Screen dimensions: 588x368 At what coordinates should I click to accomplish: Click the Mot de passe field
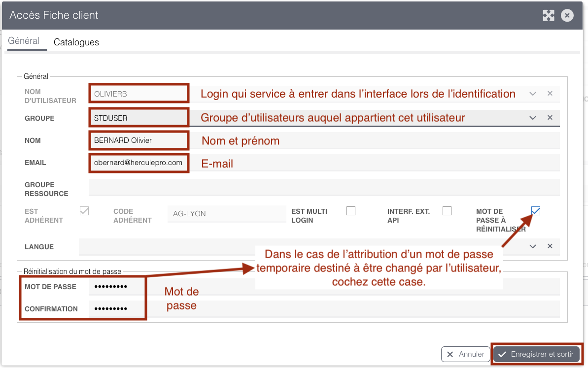pos(324,287)
